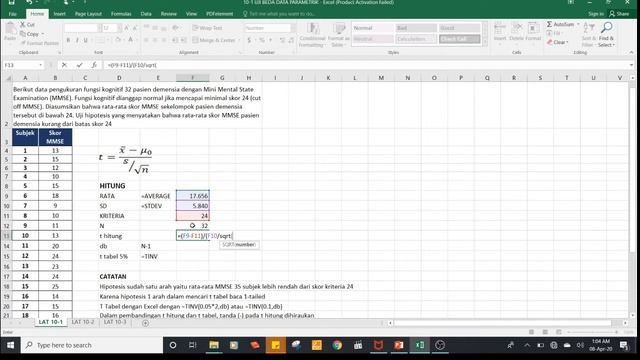Click the Percent Style icon

(262, 40)
